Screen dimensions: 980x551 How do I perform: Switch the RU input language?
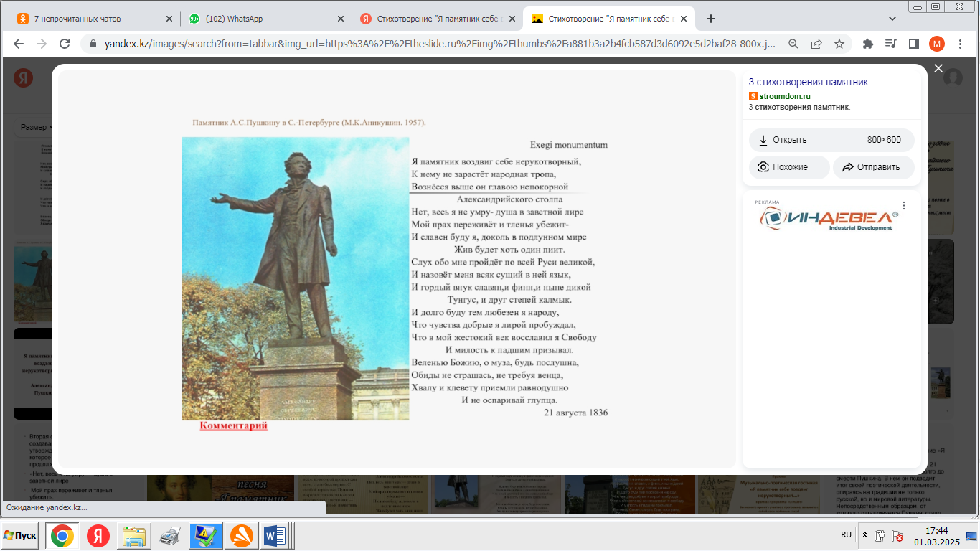coord(847,535)
